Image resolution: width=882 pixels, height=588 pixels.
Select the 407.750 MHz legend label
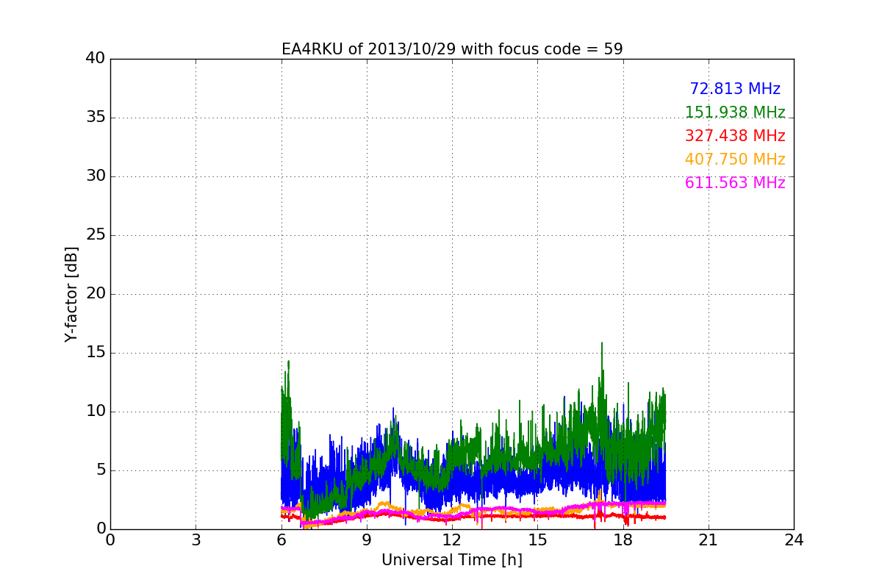click(735, 159)
